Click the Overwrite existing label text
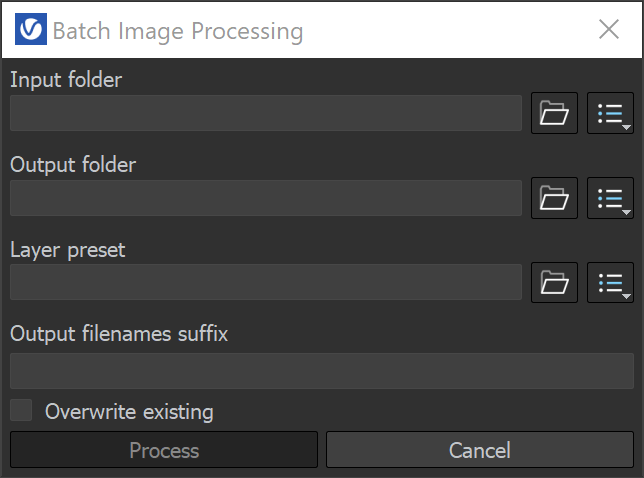The width and height of the screenshot is (644, 478). (x=129, y=411)
